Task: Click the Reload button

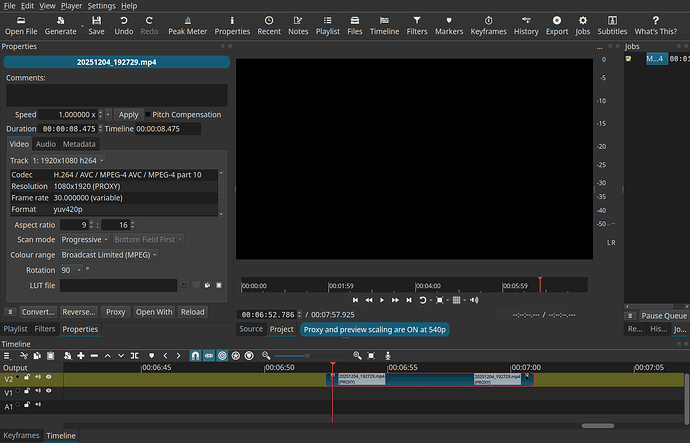Action: pyautogui.click(x=192, y=312)
